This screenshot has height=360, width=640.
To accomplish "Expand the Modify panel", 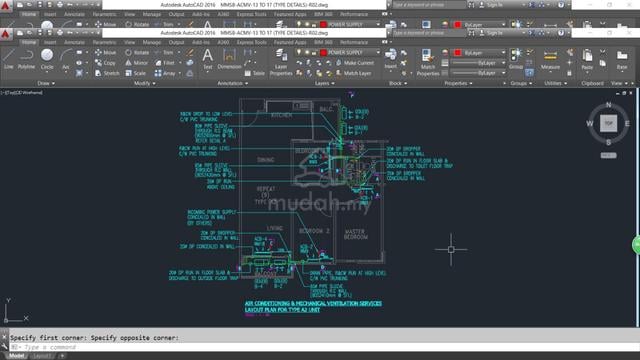I will pos(144,83).
